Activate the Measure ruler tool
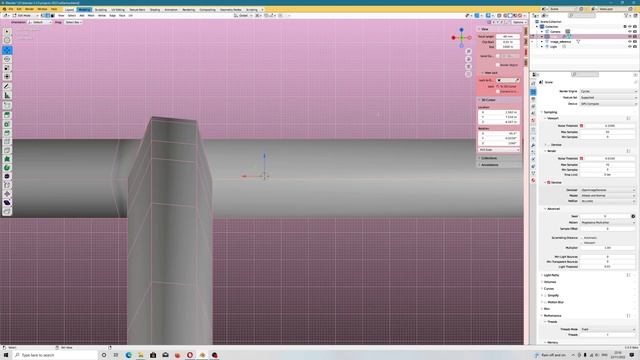The height and width of the screenshot is (360, 640). pyautogui.click(x=7, y=96)
